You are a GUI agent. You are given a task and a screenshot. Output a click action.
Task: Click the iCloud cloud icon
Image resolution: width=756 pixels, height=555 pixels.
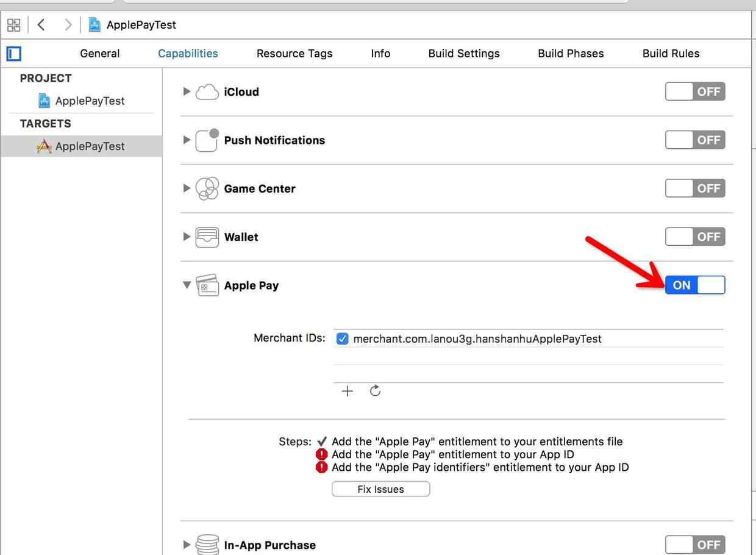(x=207, y=92)
